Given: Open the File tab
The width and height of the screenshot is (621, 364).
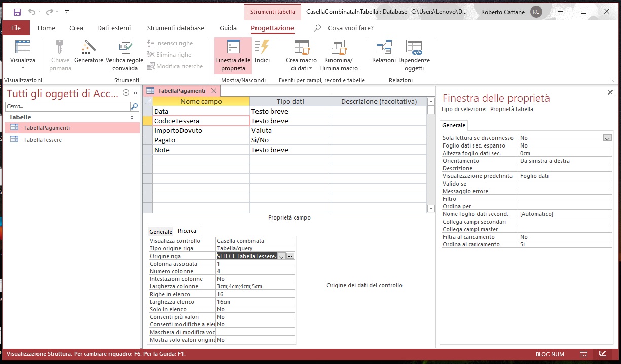Looking at the screenshot, I should pyautogui.click(x=16, y=28).
